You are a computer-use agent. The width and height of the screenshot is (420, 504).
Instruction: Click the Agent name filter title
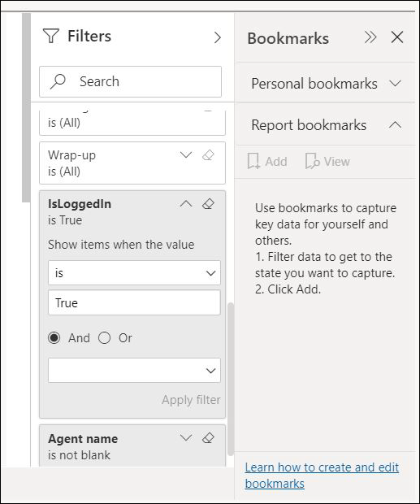coord(83,439)
